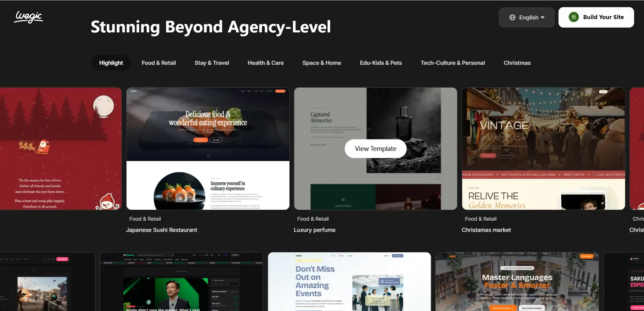Click the globe icon in language selector
This screenshot has width=644, height=311.
tap(512, 17)
